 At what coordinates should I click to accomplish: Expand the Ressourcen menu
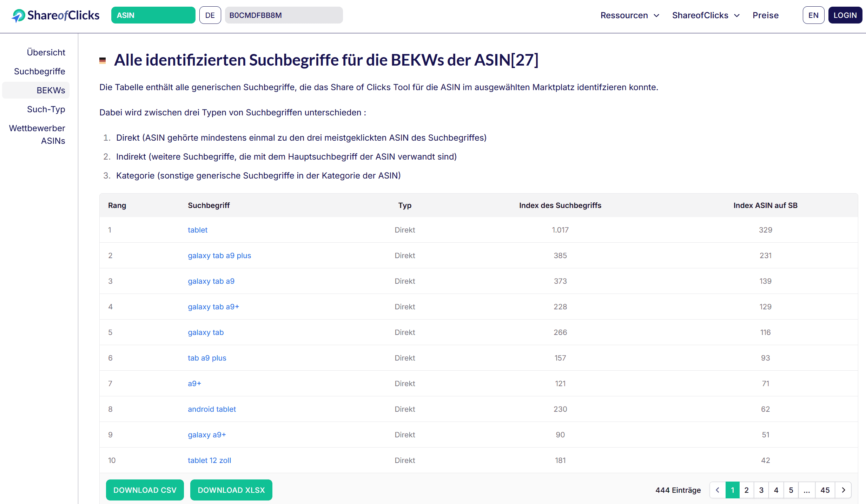pyautogui.click(x=630, y=15)
